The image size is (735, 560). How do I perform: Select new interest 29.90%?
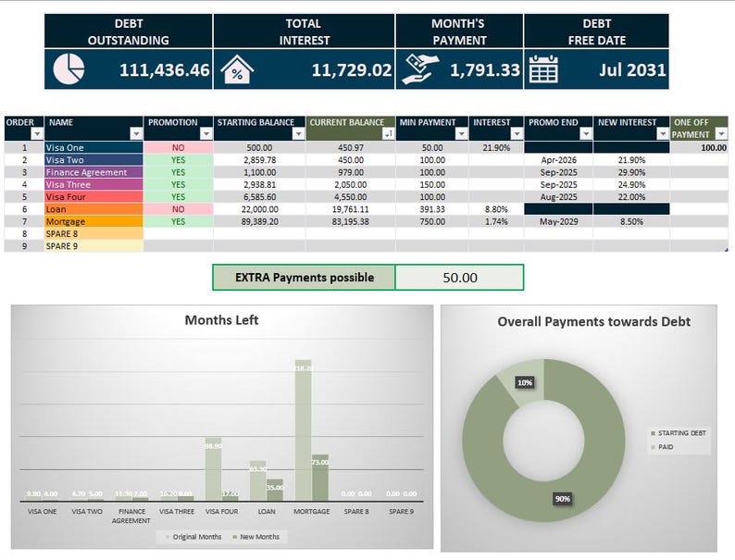[x=631, y=172]
